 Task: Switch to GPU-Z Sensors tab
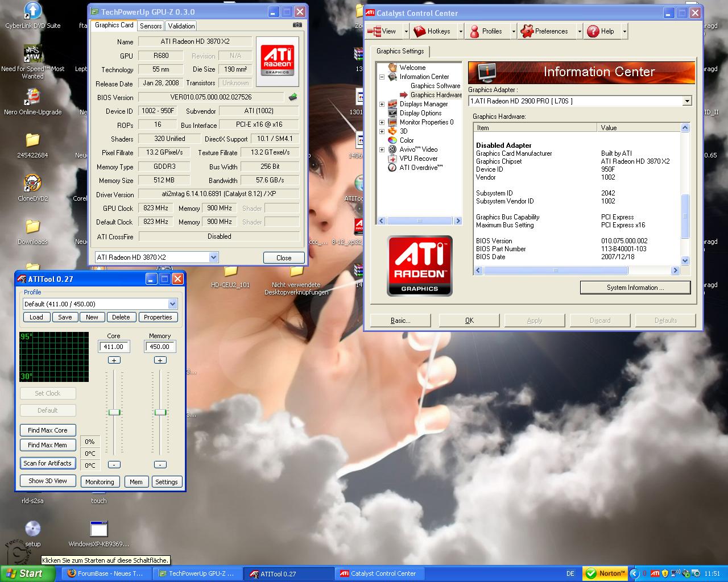coord(151,26)
